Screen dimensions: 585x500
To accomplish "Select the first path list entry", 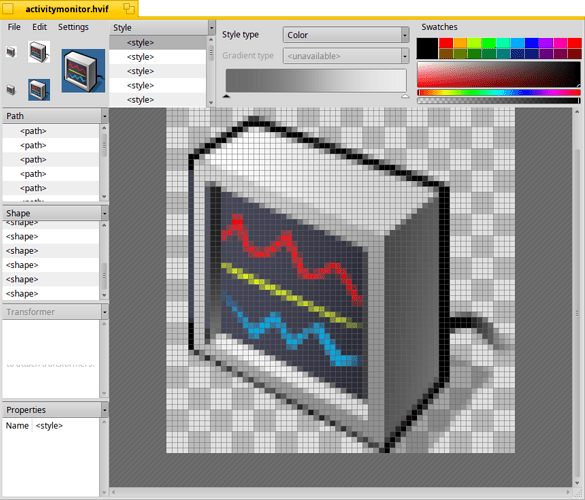I will pos(51,131).
